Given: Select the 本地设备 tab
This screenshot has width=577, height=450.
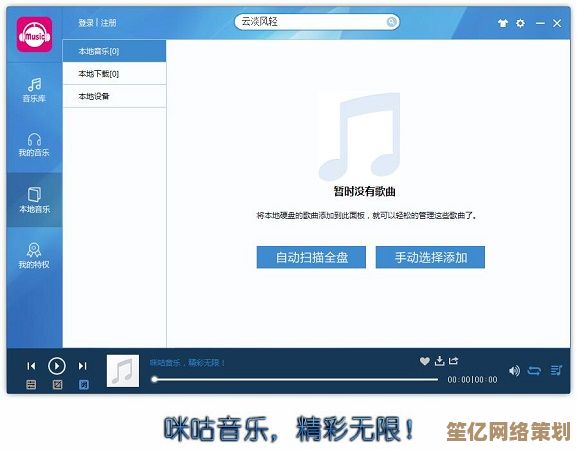Looking at the screenshot, I should pos(114,96).
